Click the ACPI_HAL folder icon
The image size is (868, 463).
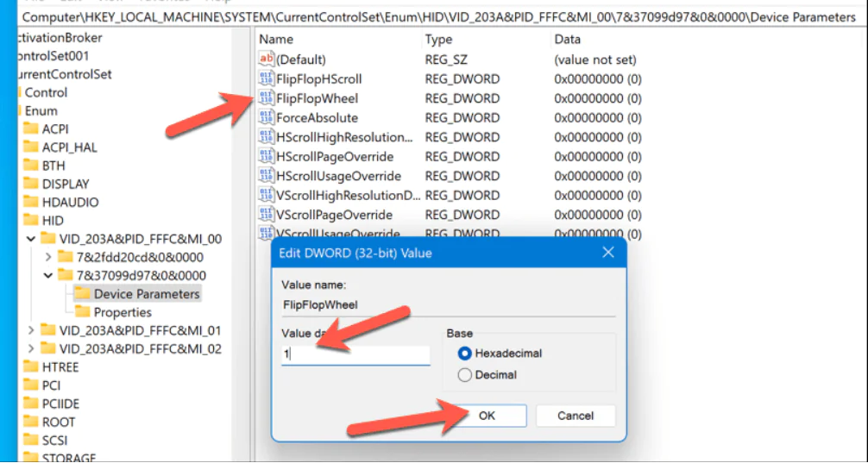tap(31, 147)
